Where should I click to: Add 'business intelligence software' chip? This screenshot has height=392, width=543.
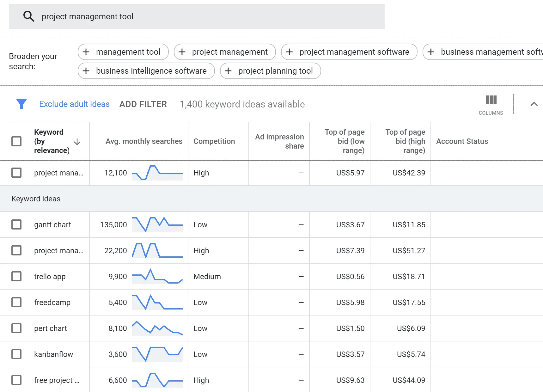[x=146, y=71]
